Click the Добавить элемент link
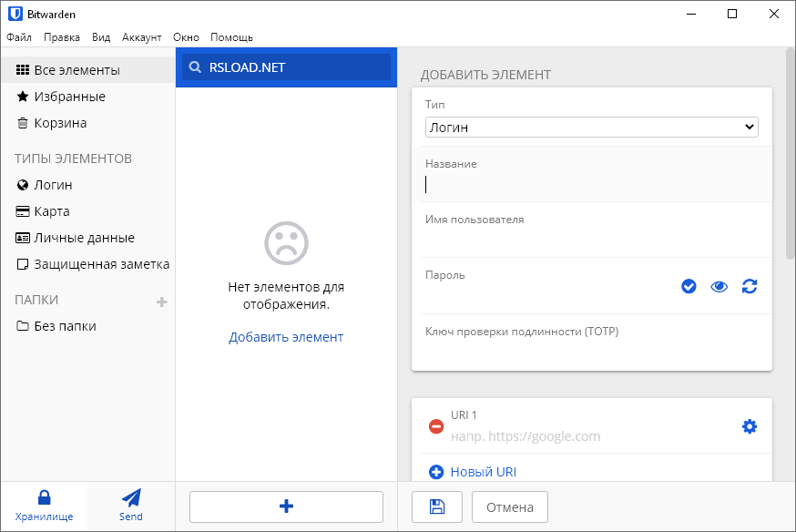This screenshot has height=532, width=796. pos(286,337)
